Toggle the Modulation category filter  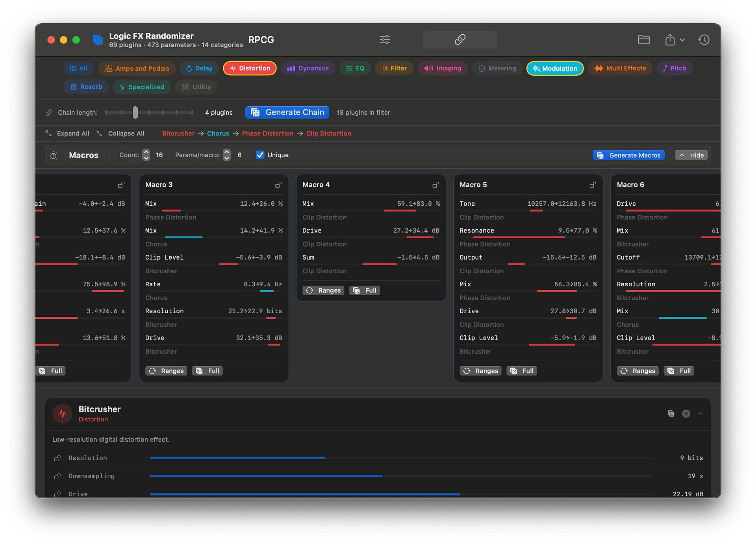555,68
